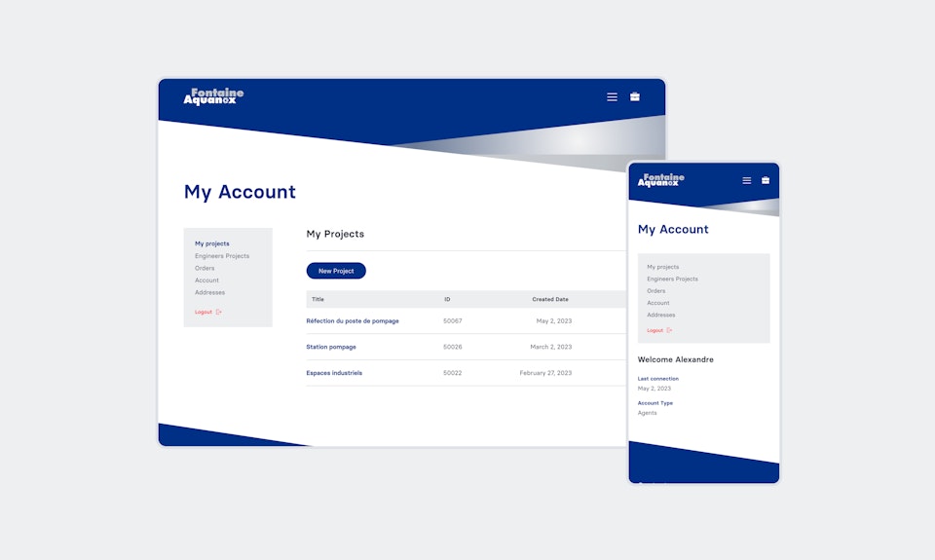Go to Orders in the desktop sidebar
Image resolution: width=935 pixels, height=560 pixels.
click(205, 268)
